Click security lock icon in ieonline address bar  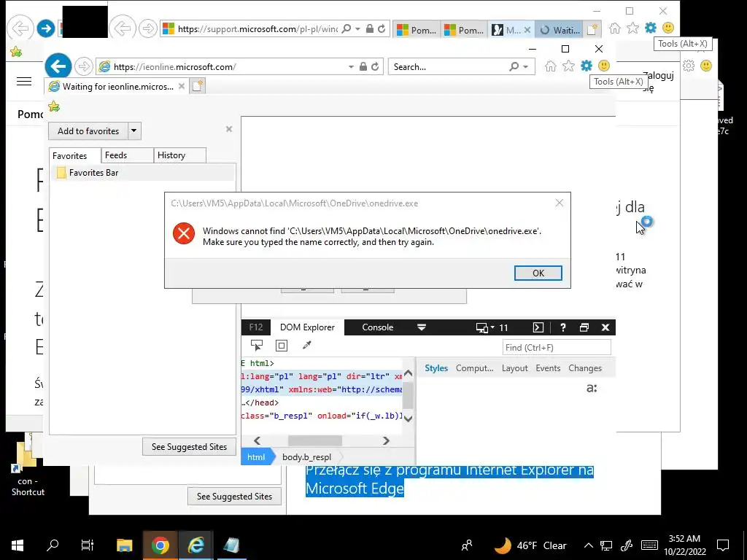(363, 66)
